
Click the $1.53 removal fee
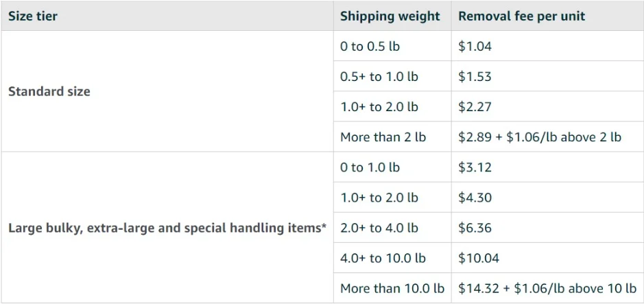point(475,77)
